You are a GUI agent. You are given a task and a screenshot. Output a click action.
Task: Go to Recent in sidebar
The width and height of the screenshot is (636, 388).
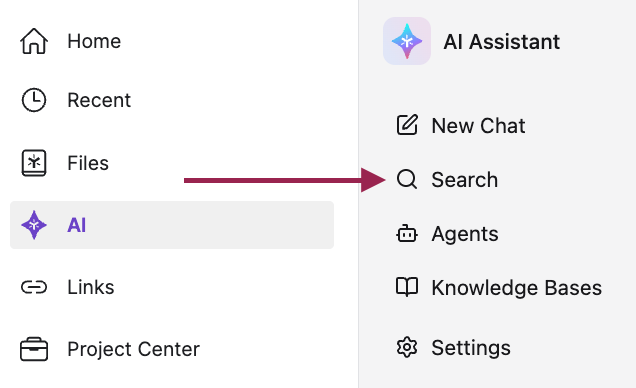click(x=99, y=100)
